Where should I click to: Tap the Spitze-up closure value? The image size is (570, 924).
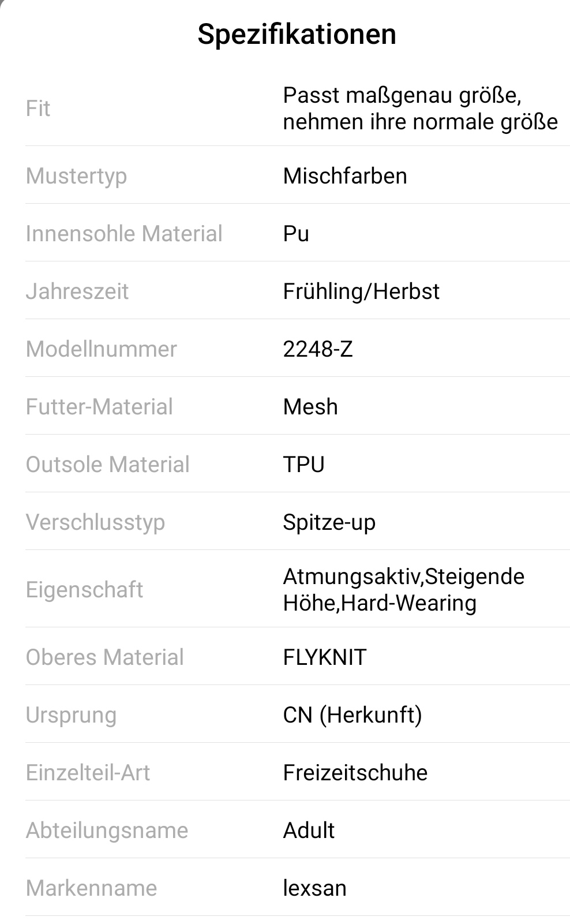[x=329, y=522]
